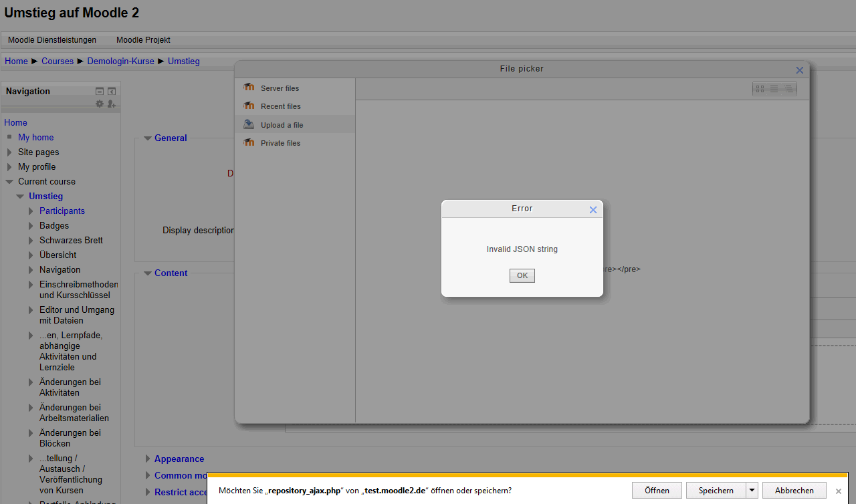Select Upload a file repository
Screen dimensions: 856x504
pyautogui.click(x=295, y=124)
